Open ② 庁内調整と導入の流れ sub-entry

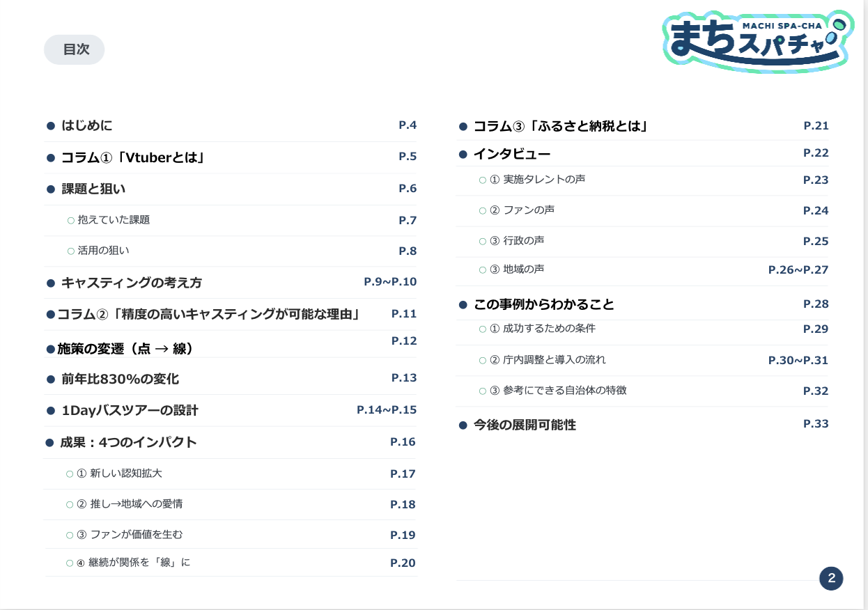pos(548,360)
